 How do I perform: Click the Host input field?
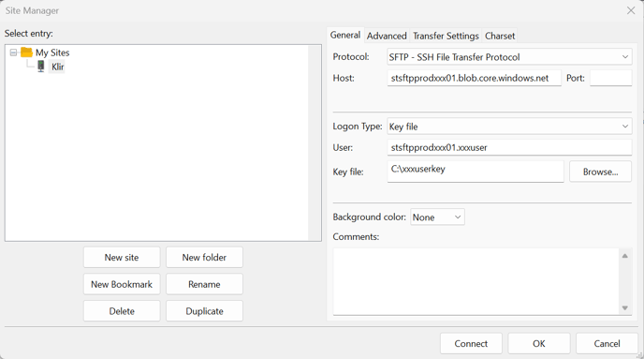pos(474,78)
